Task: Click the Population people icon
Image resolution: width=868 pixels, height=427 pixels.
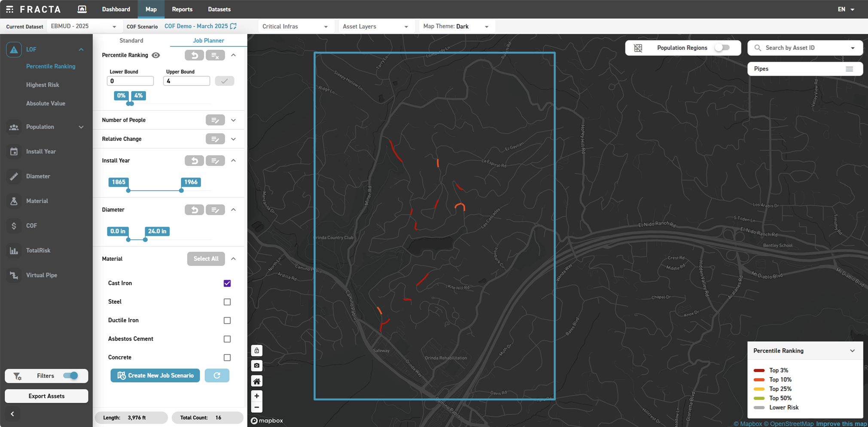Action: (x=14, y=127)
